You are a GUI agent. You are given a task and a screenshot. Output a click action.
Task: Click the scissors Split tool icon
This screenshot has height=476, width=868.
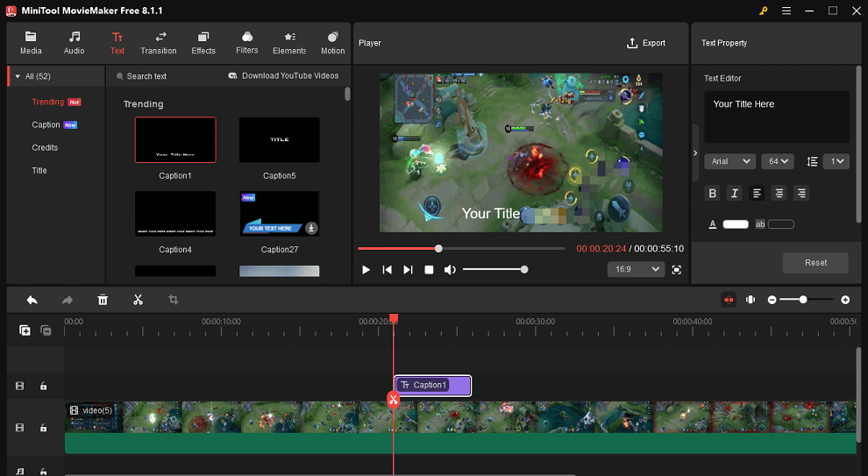pos(138,300)
